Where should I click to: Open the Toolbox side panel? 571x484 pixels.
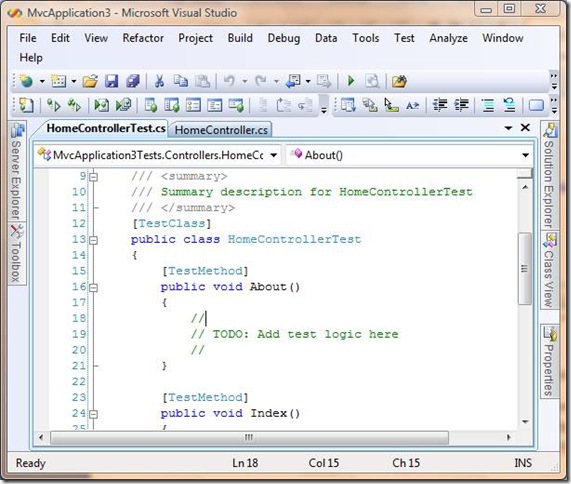click(17, 254)
